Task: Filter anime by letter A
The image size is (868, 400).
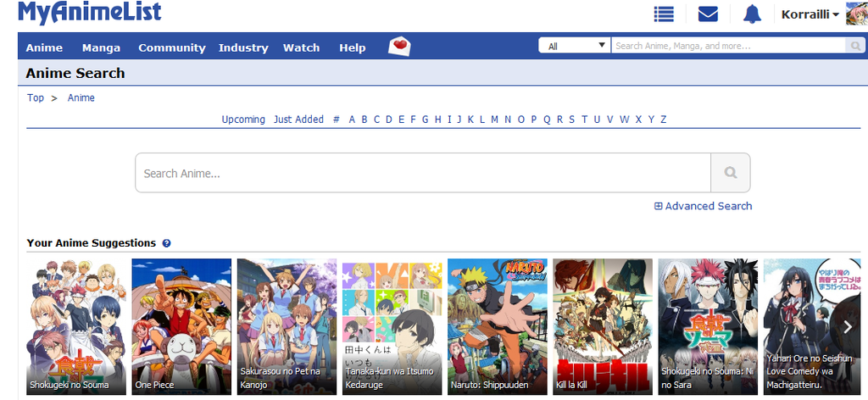Action: [352, 119]
